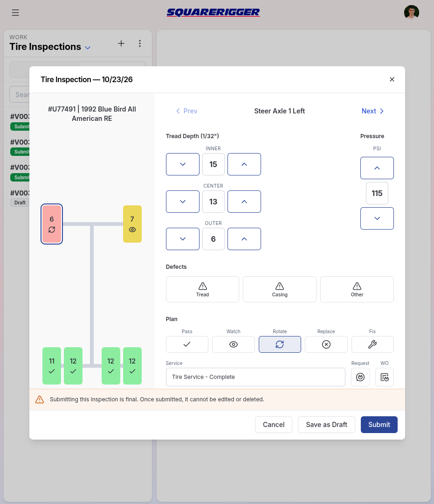Click the WO work order icon button

[x=385, y=377]
